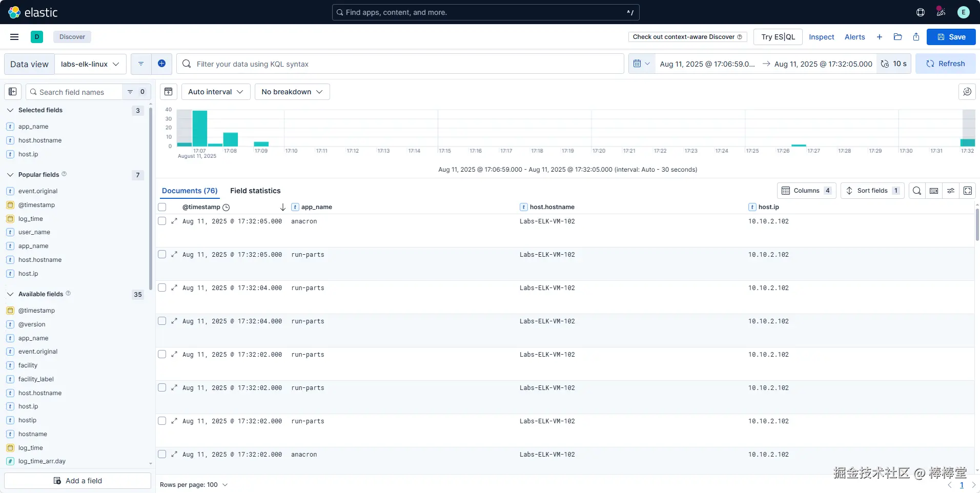Open the full screen table icon

pos(968,191)
